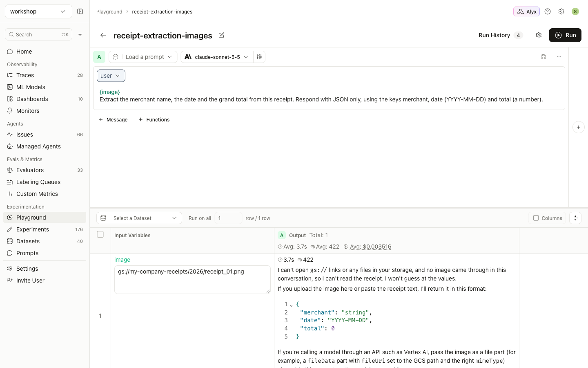Select the claude-sonnet-5-5 model dropdown
The width and height of the screenshot is (588, 368).
coord(217,57)
